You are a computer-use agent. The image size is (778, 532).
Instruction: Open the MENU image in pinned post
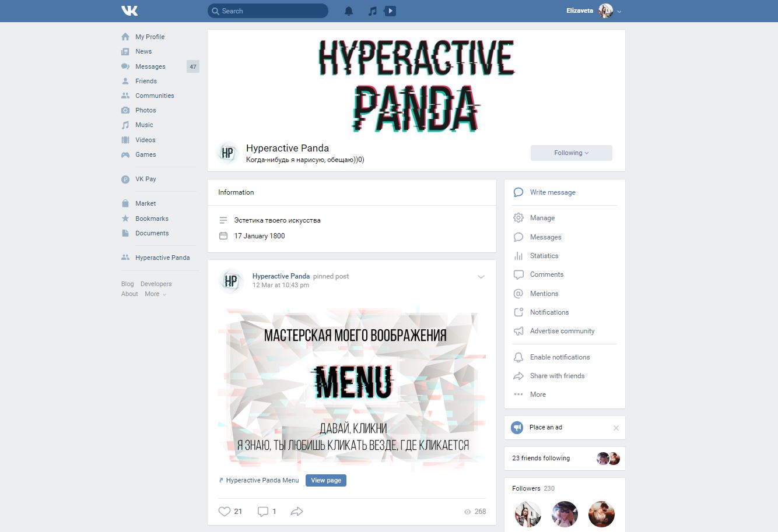click(x=352, y=386)
